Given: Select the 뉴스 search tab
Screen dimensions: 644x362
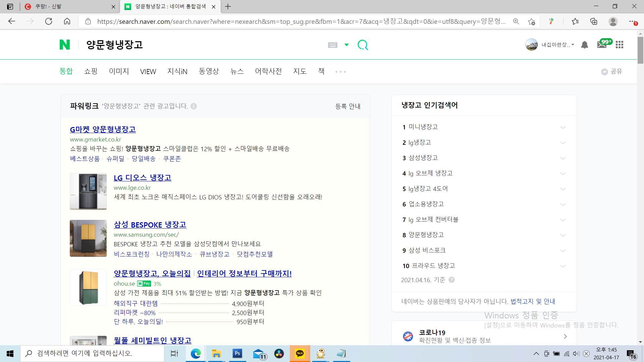Looking at the screenshot, I should click(237, 71).
